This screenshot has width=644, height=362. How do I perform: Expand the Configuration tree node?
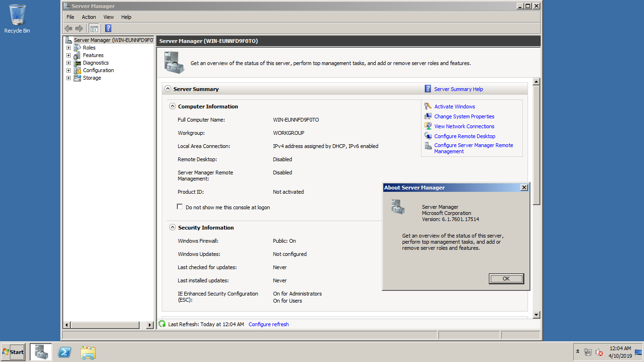click(68, 70)
